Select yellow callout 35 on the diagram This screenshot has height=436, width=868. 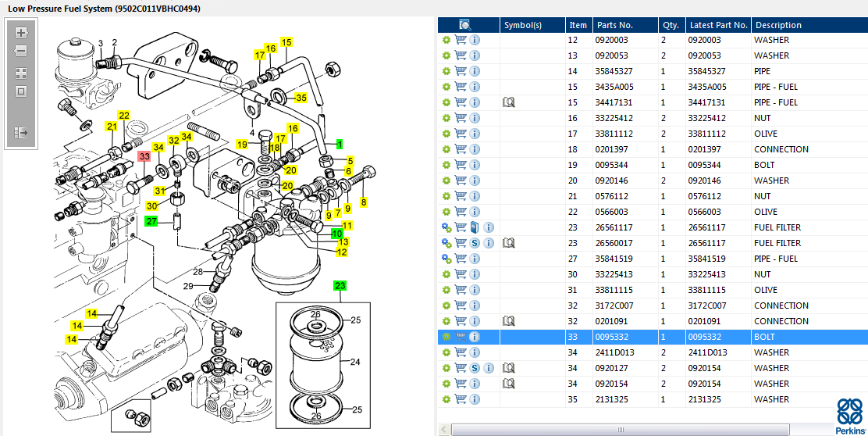(301, 98)
